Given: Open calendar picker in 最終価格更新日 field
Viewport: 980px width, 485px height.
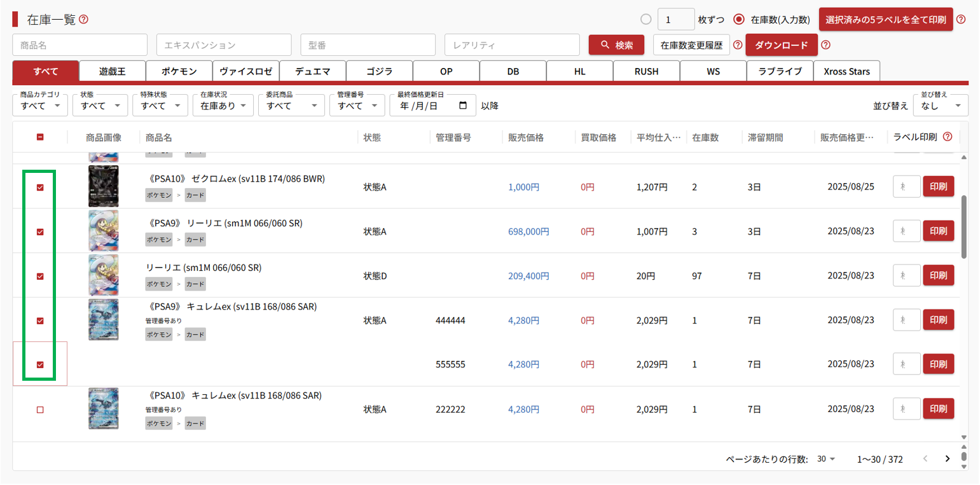Looking at the screenshot, I should [x=463, y=106].
